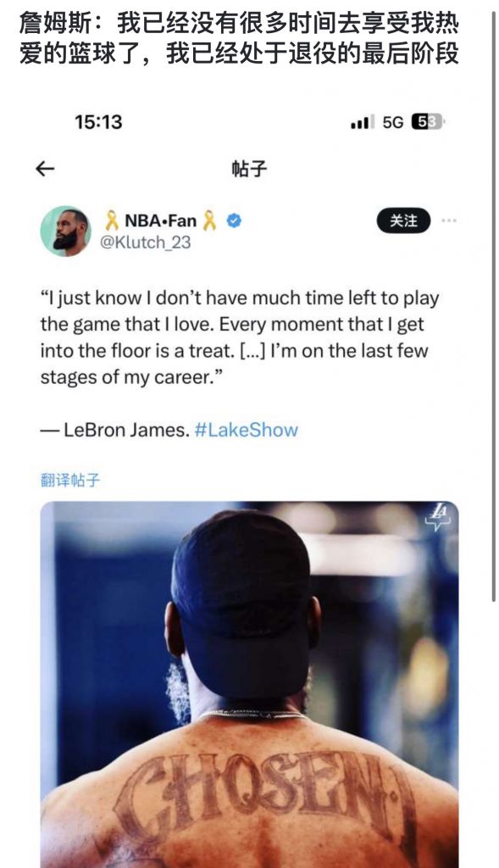Click the blue verified badge
Viewport: 499px width, 868px height.
click(x=235, y=221)
